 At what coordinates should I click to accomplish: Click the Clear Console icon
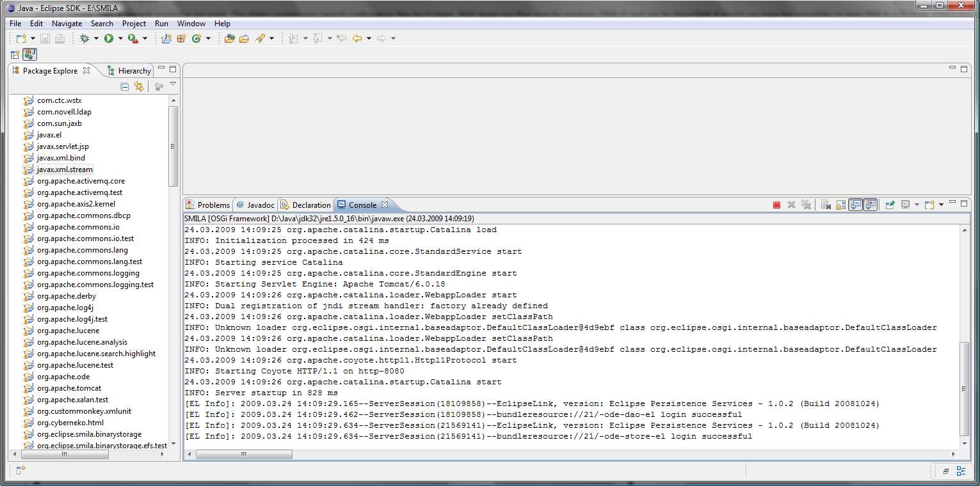pyautogui.click(x=826, y=205)
